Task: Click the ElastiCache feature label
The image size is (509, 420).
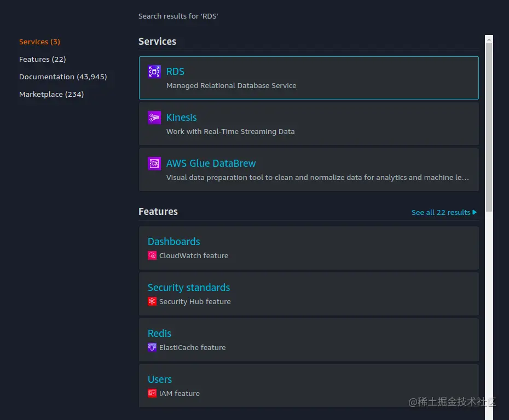Action: [x=193, y=347]
